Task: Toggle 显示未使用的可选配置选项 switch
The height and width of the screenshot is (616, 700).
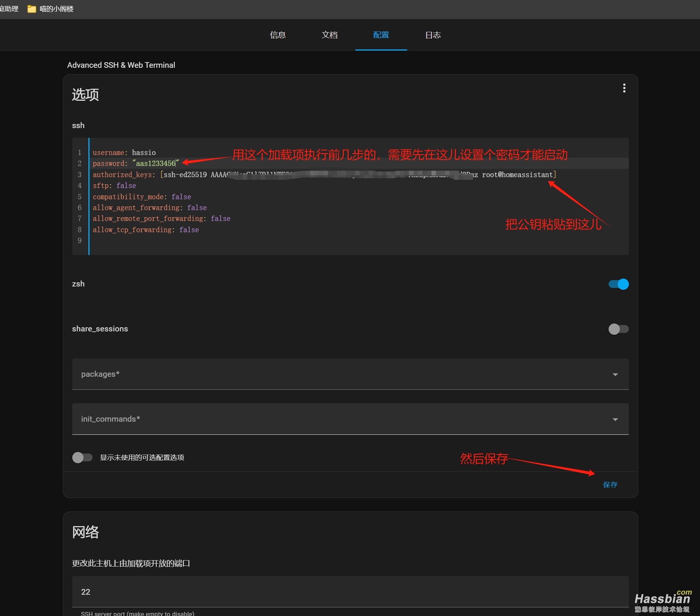Action: click(x=82, y=458)
